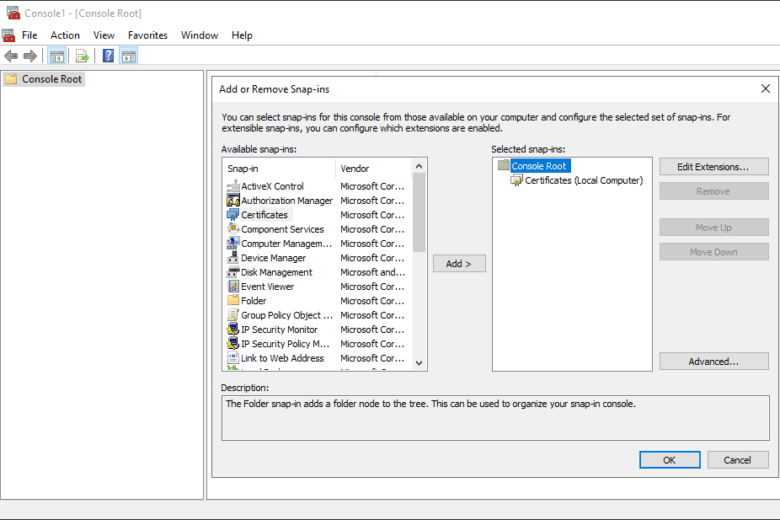Confirm the dialog with OK
This screenshot has height=520, width=780.
click(x=670, y=460)
